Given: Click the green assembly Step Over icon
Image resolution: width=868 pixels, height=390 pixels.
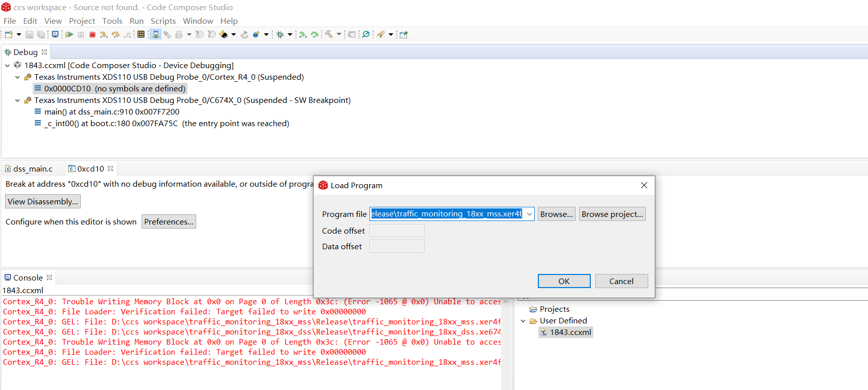Looking at the screenshot, I should (x=315, y=34).
